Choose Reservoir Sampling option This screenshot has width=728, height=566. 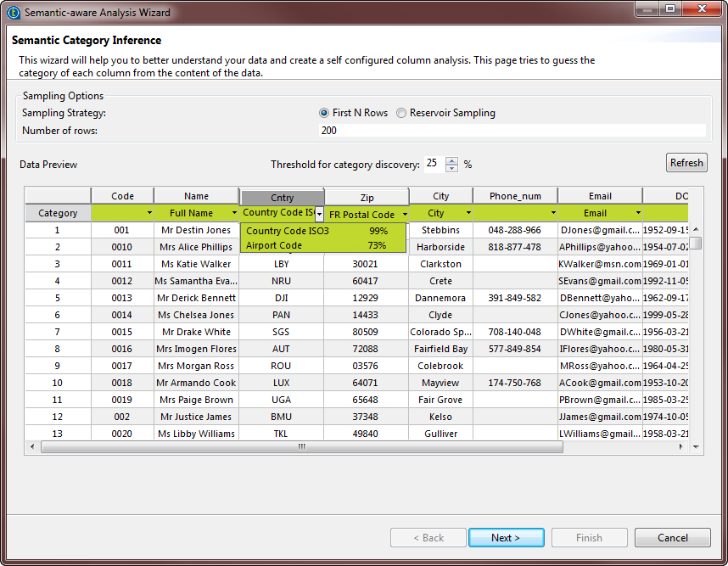pos(401,113)
